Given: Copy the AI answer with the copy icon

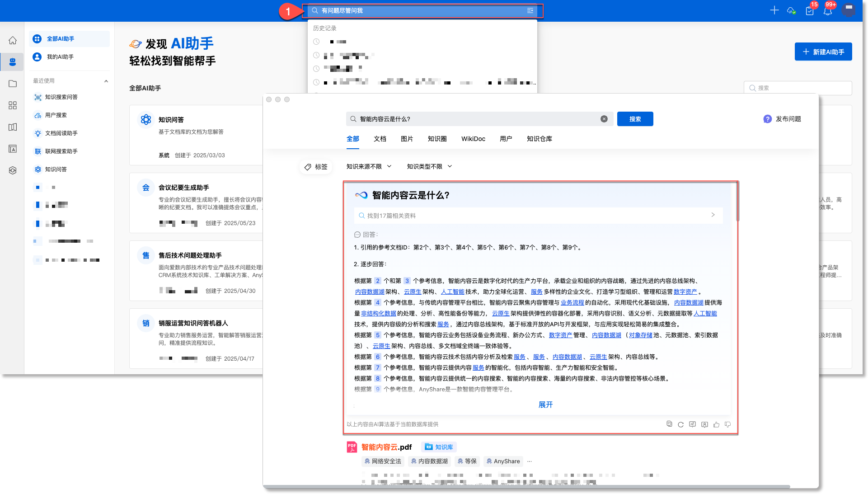Looking at the screenshot, I should point(669,424).
